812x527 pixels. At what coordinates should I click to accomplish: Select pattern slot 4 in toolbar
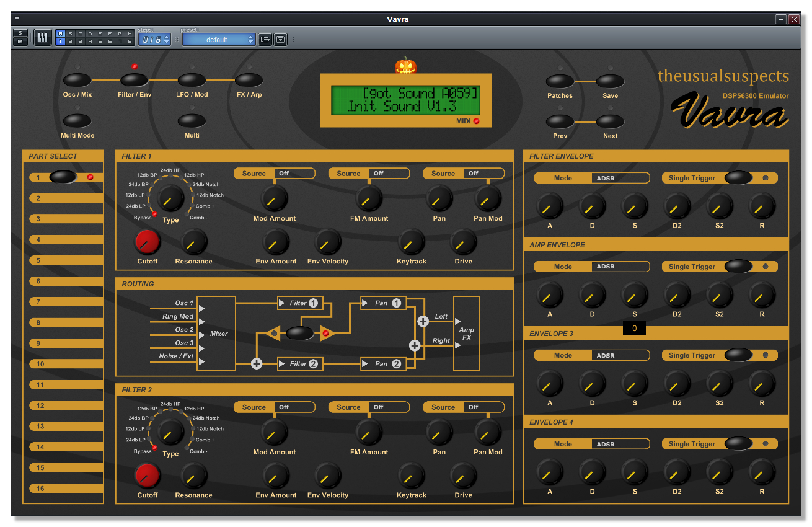(90, 42)
